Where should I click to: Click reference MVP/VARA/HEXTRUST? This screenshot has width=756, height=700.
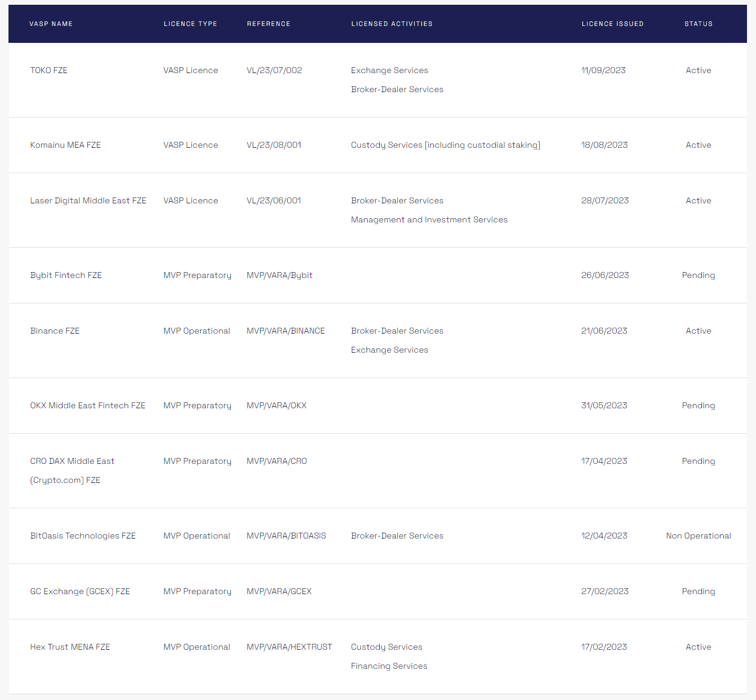click(x=289, y=647)
